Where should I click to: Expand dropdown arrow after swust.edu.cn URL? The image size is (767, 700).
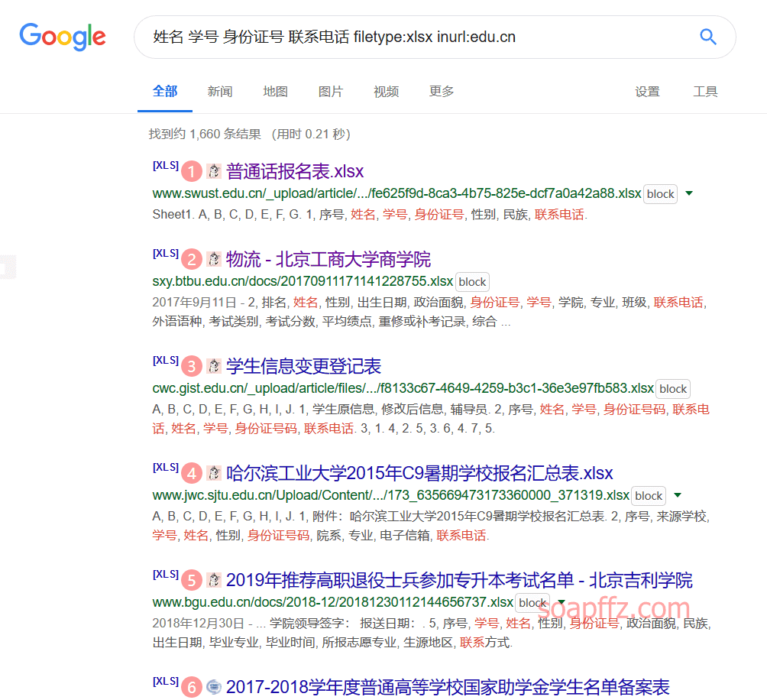point(689,193)
